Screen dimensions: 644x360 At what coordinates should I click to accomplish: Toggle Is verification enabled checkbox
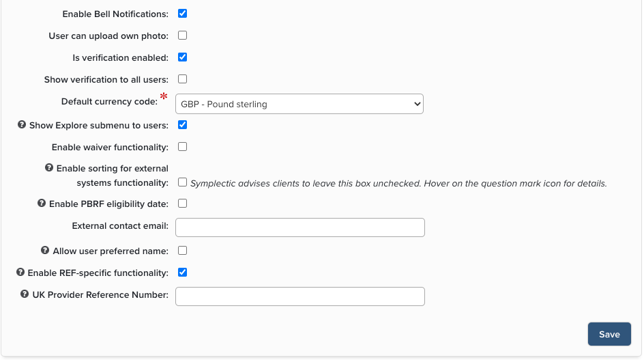pos(182,57)
